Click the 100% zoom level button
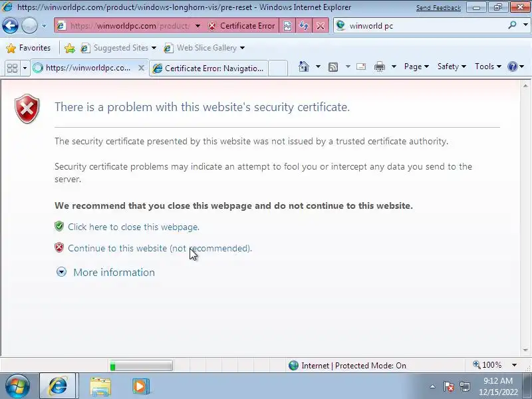The width and height of the screenshot is (532, 399). point(487,365)
